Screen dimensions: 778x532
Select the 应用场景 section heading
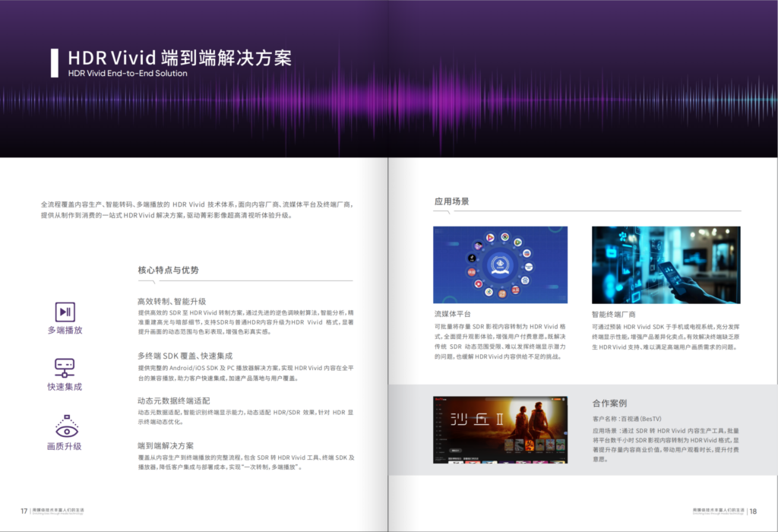[451, 202]
